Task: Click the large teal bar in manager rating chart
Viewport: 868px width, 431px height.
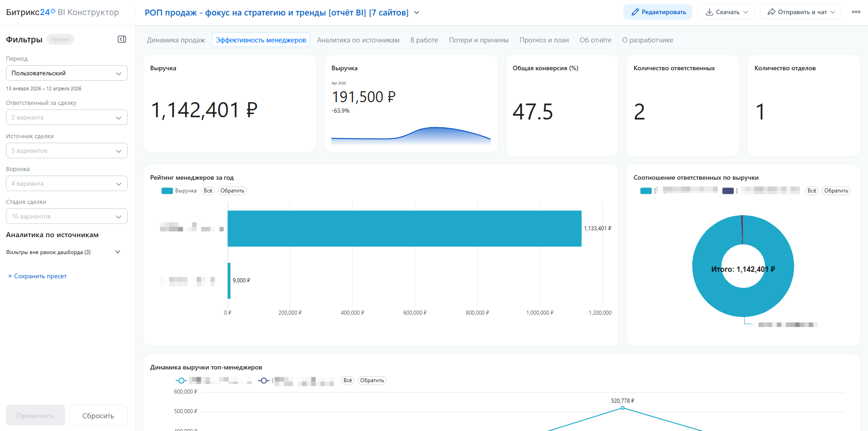Action: tap(404, 228)
